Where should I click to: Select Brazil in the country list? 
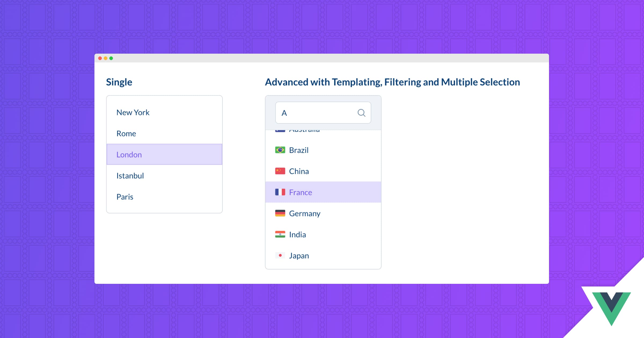[323, 150]
